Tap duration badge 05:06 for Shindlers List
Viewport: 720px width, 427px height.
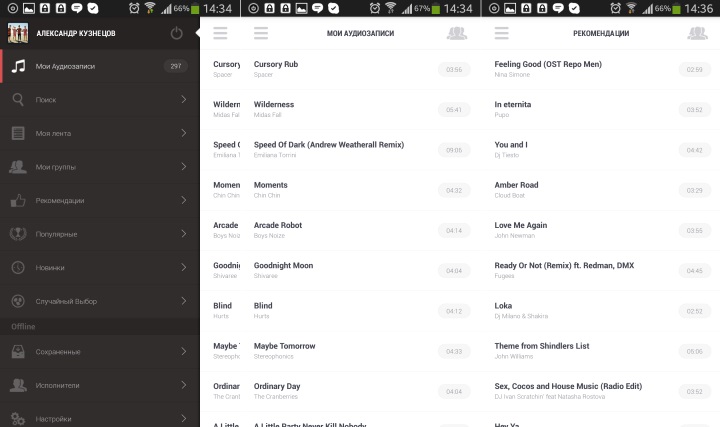point(694,351)
